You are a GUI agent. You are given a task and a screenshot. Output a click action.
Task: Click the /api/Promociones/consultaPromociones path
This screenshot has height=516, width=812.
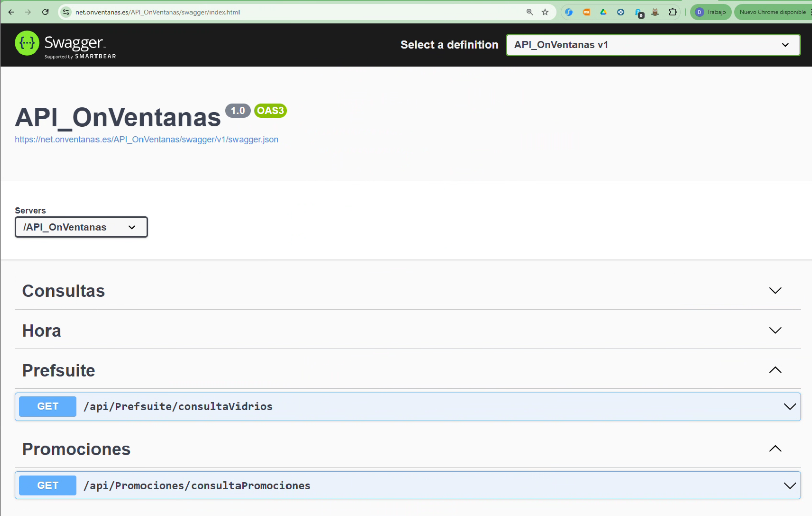(x=197, y=486)
